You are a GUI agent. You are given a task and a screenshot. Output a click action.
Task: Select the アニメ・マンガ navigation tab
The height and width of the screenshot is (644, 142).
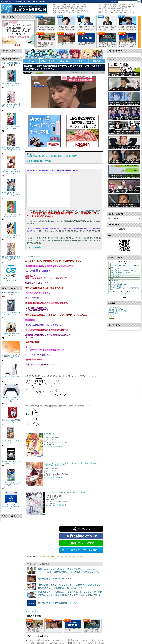click(x=47, y=61)
